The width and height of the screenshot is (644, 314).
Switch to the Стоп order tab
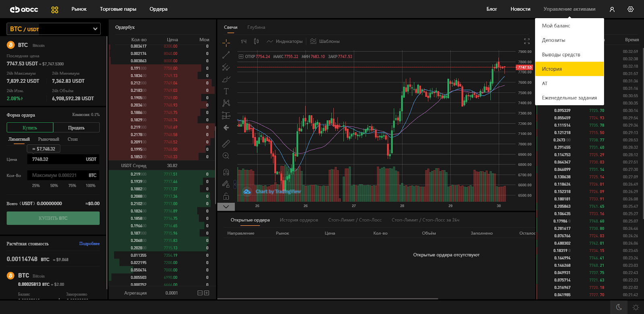pos(73,139)
